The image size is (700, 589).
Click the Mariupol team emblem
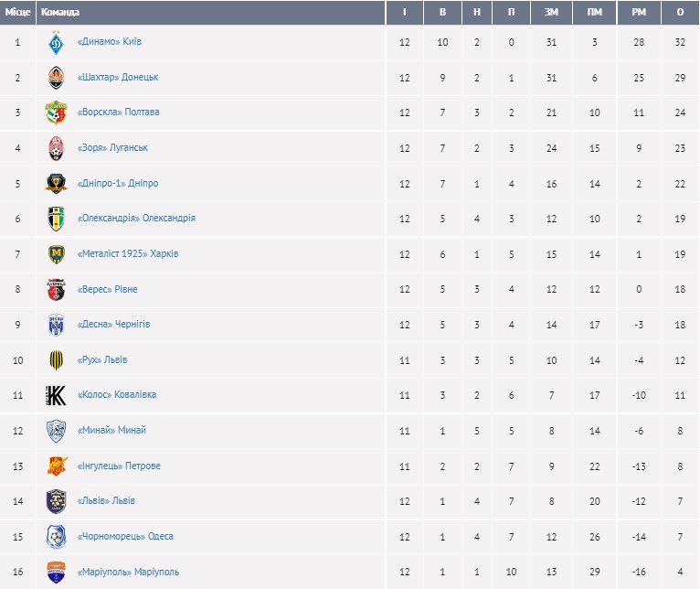point(57,572)
